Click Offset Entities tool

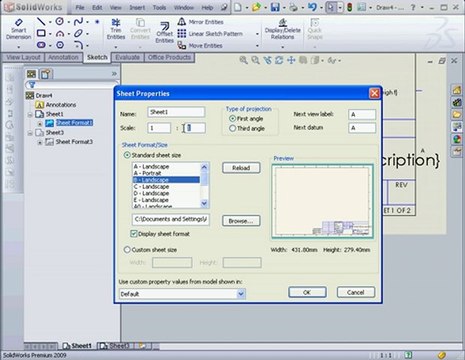tap(165, 33)
